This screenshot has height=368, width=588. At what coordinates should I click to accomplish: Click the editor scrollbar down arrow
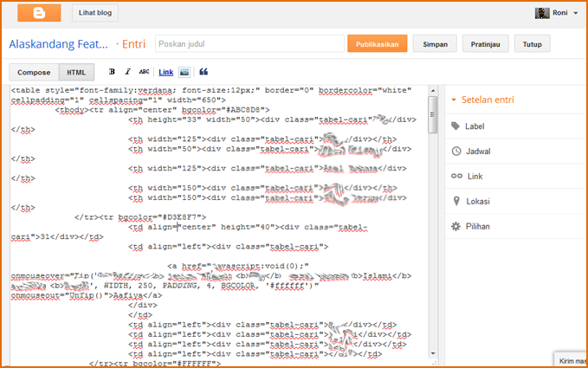(x=433, y=353)
